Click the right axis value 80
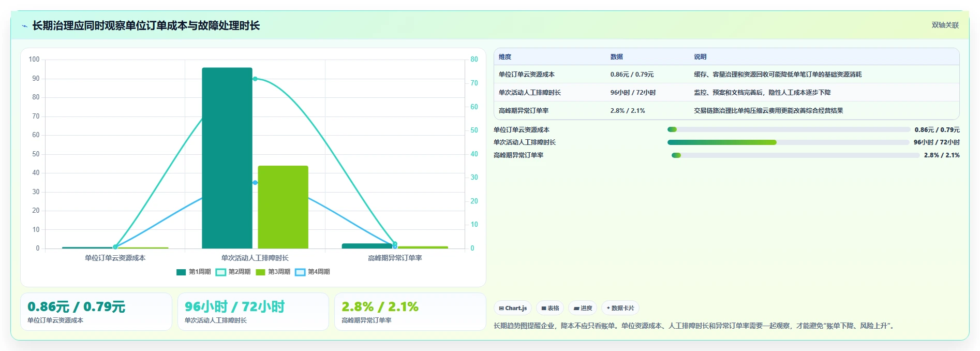 [474, 60]
